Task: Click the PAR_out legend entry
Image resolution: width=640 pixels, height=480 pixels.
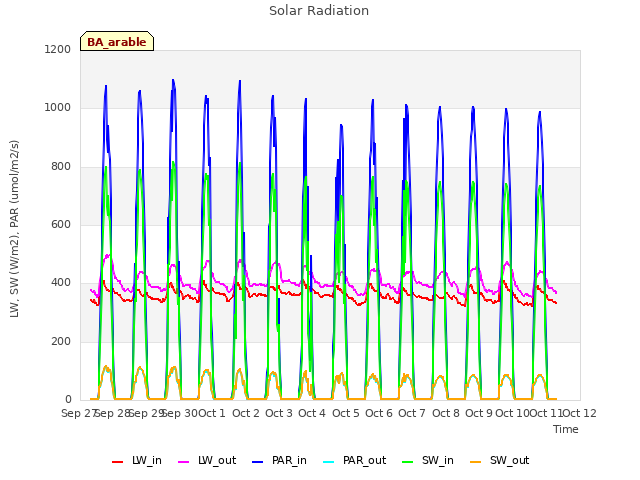Action: tap(354, 461)
